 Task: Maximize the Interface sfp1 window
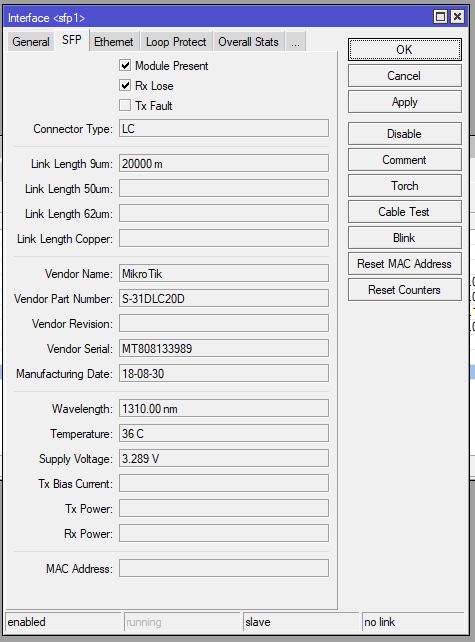click(x=441, y=17)
